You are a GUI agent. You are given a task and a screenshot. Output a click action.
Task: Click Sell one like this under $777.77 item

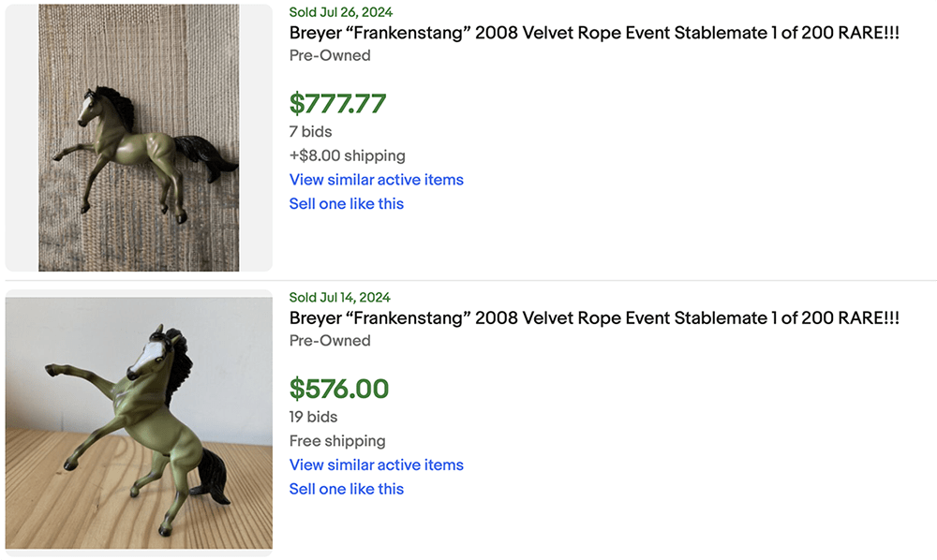coord(346,204)
